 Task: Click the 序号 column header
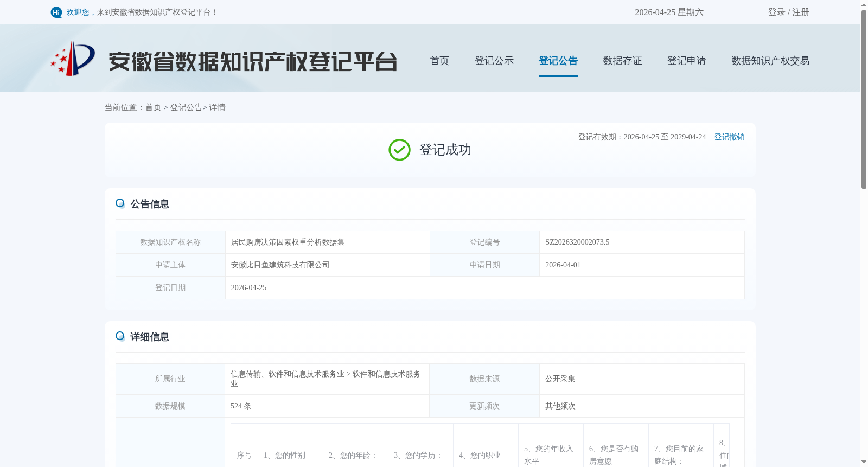[244, 456]
